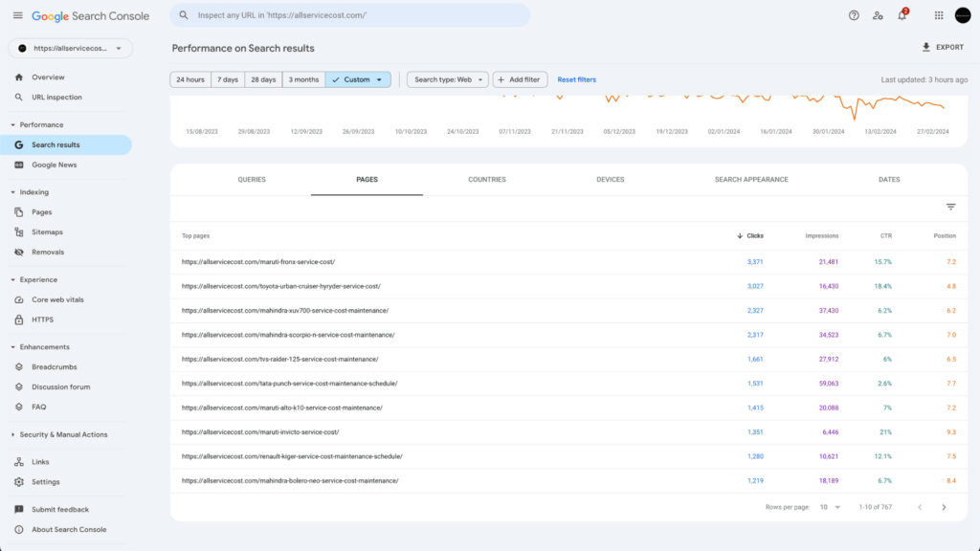Collapse the Performance section
Screen dimensions: 980x551
[13, 125]
